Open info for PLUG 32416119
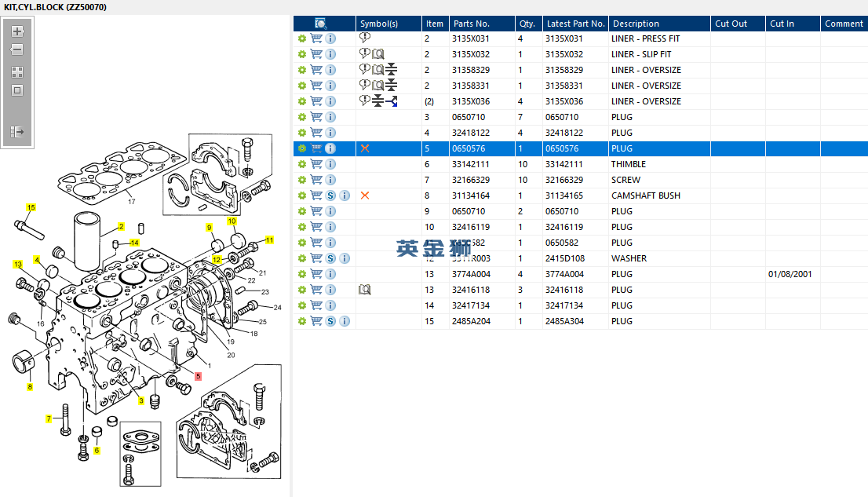The width and height of the screenshot is (868, 497). [x=330, y=227]
